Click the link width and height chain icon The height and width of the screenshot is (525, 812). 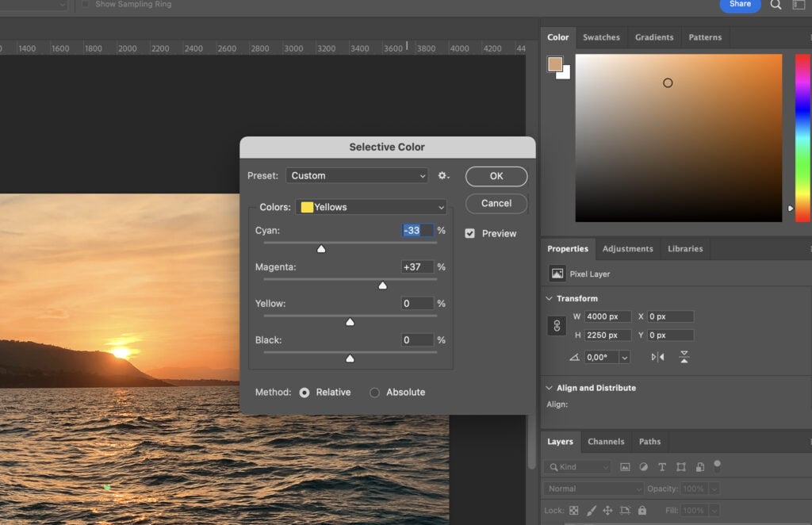[x=556, y=326]
